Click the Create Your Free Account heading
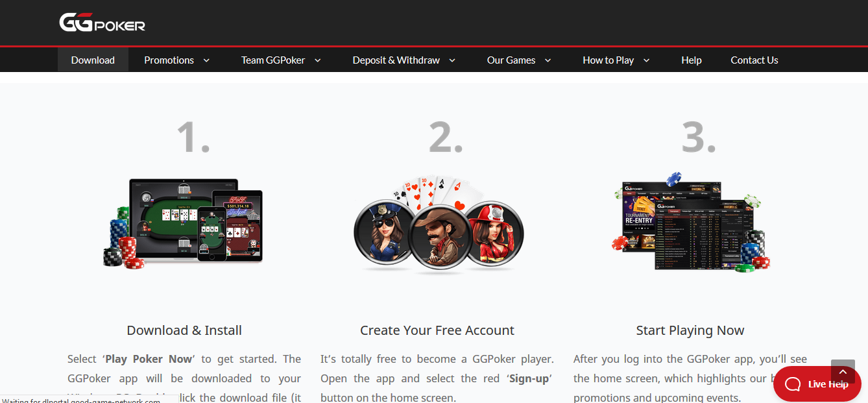This screenshot has width=868, height=403. [437, 330]
